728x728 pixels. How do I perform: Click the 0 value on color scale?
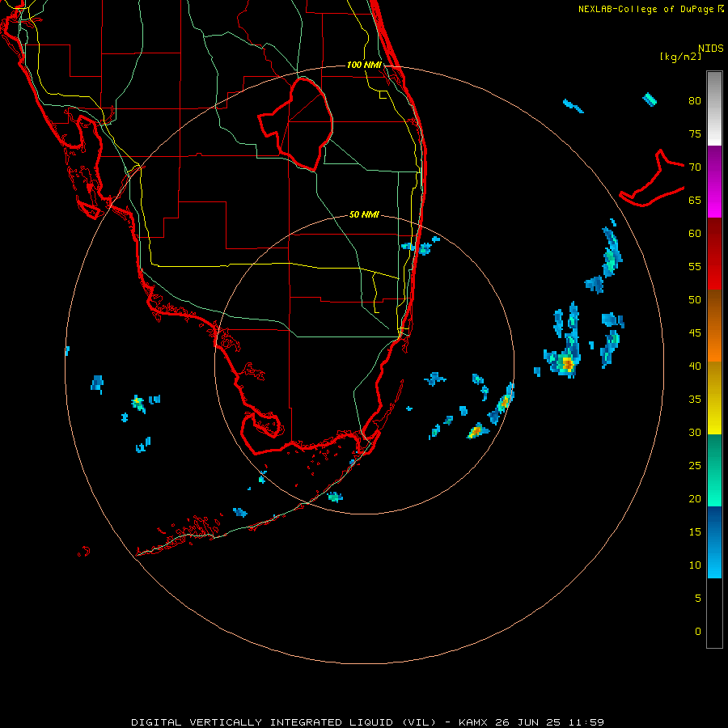[x=698, y=632]
